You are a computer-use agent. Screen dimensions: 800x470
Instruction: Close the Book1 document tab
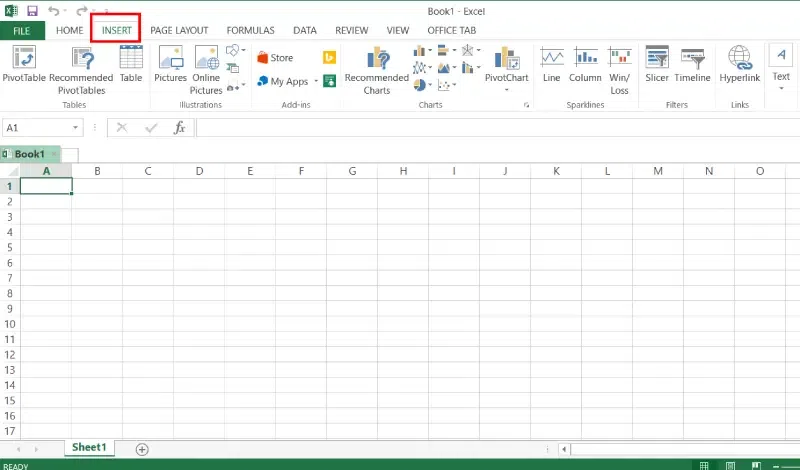[54, 154]
